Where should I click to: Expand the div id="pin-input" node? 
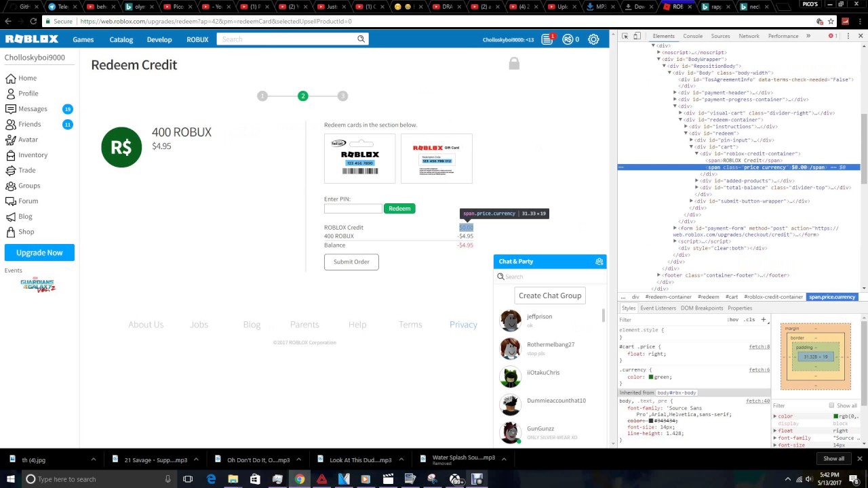click(x=691, y=140)
